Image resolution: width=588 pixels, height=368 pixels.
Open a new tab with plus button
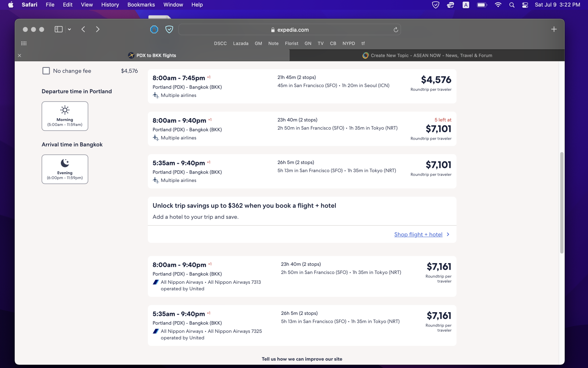(x=554, y=29)
